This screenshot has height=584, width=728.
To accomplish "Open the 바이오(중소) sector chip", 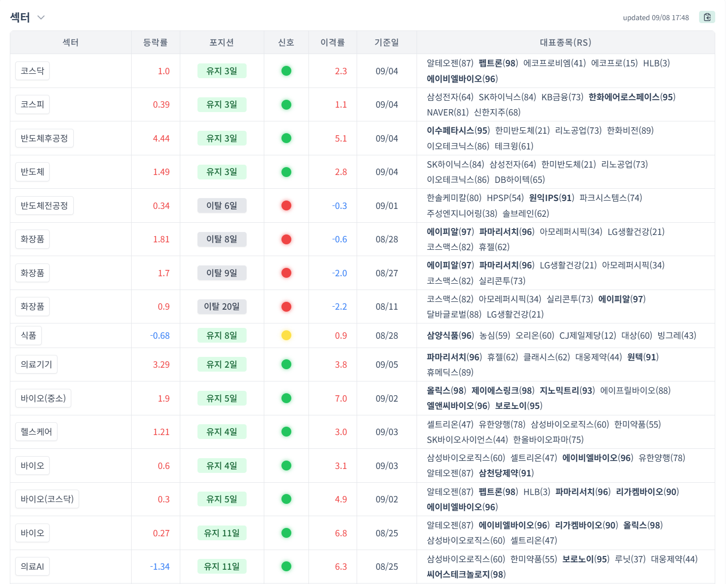I will [x=43, y=398].
